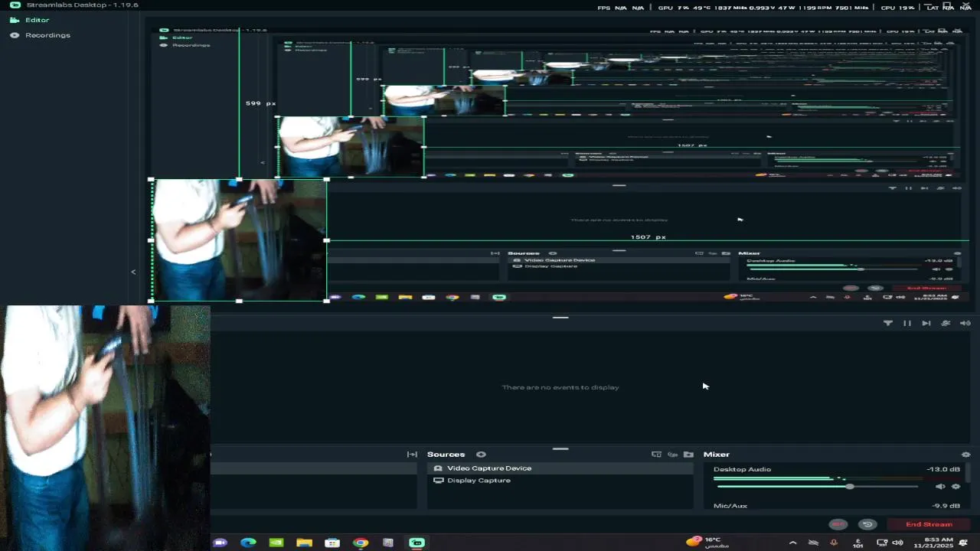The height and width of the screenshot is (551, 980).
Task: Pause the event queue
Action: point(907,323)
